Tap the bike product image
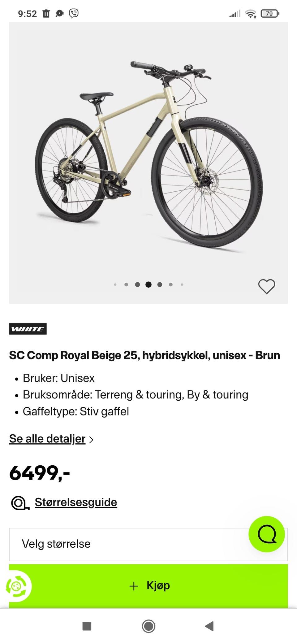The height and width of the screenshot is (644, 297). 148,155
